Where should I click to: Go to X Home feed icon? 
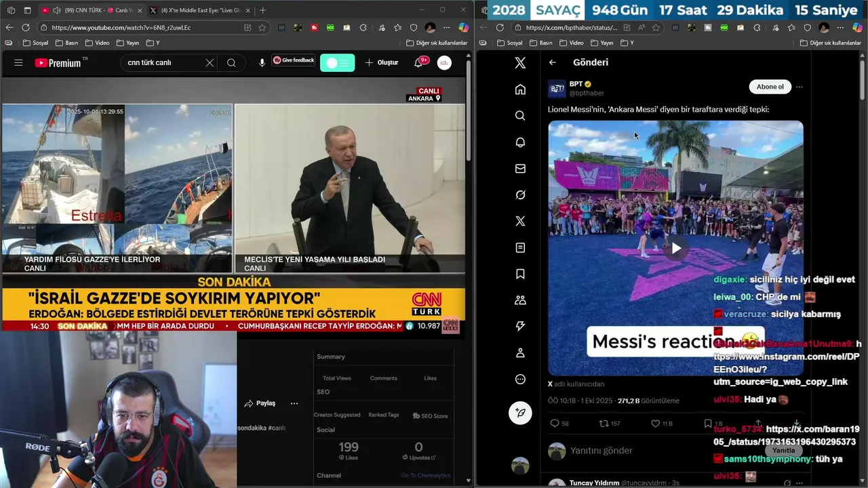520,89
